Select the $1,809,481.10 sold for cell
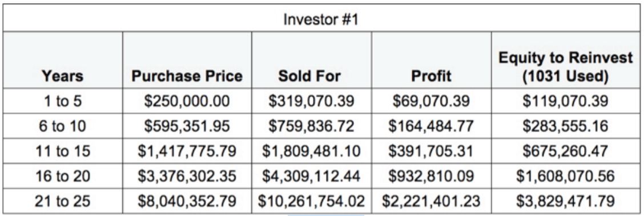Image resolution: width=644 pixels, height=216 pixels. [x=311, y=151]
